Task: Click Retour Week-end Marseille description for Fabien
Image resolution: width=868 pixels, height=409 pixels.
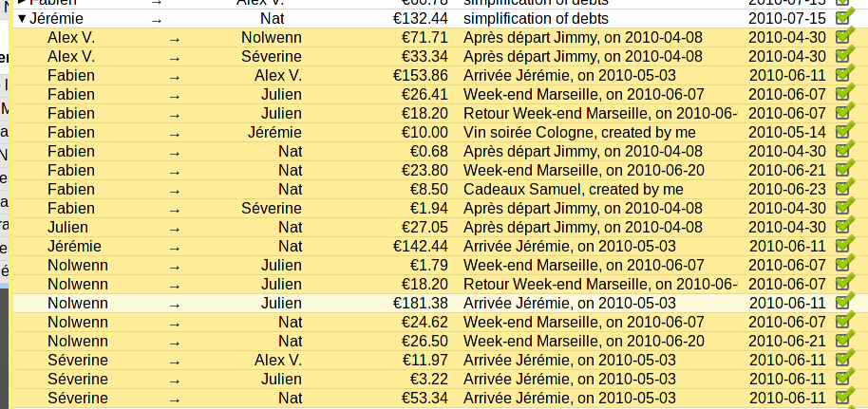Action: [600, 114]
